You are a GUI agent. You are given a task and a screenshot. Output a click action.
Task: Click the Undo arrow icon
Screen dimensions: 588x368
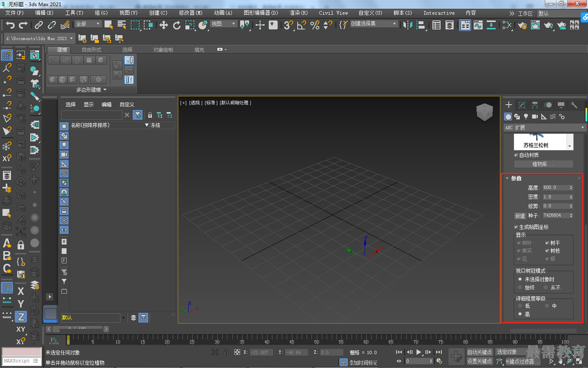coord(10,25)
